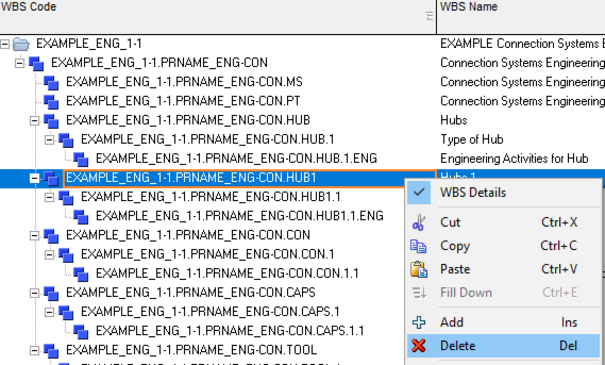Click the 'Hubs' WBS Name cell
Screen dimensions: 605x365
tap(521, 121)
